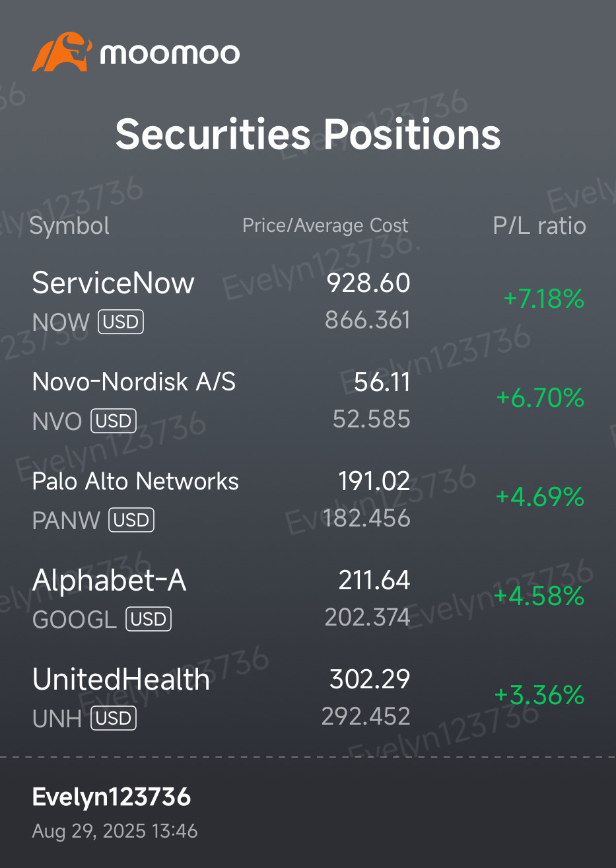Open the Evelyn123736 username profile
616x868 pixels.
point(112,797)
